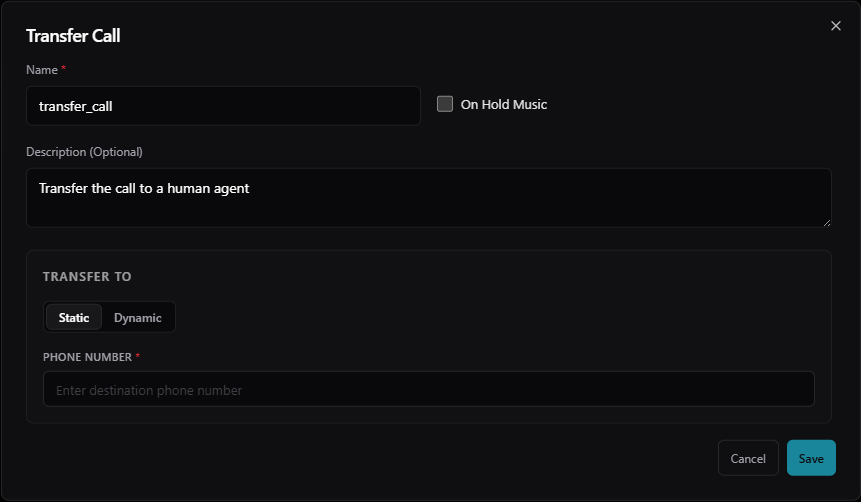Screen dimensions: 861x502
Task: Click the Description (Optional) label
Action: (84, 152)
